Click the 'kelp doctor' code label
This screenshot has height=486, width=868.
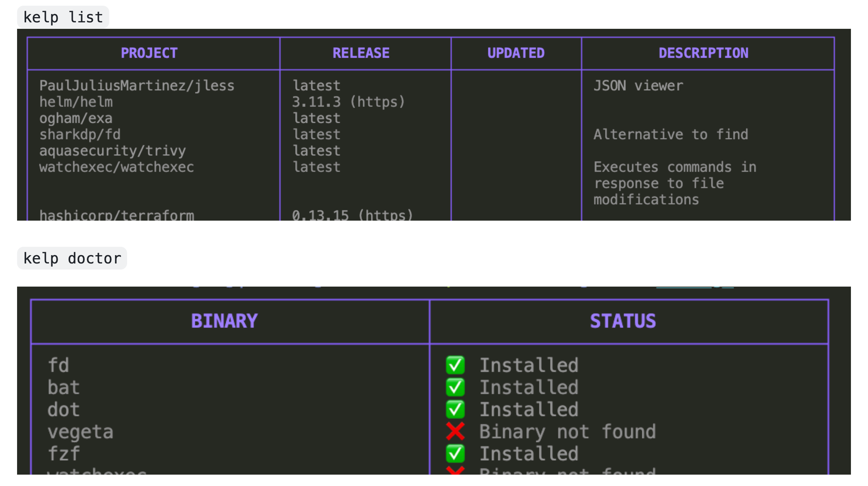coord(72,258)
